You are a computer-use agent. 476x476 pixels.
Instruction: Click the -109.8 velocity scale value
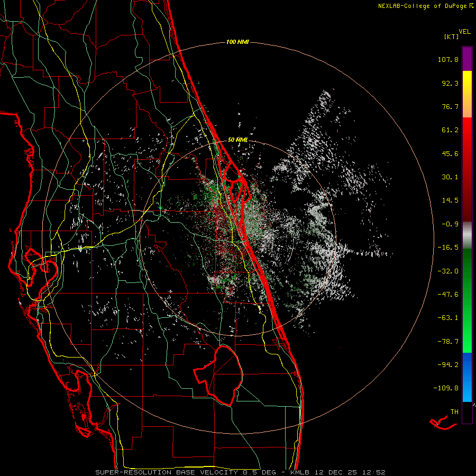(x=446, y=388)
